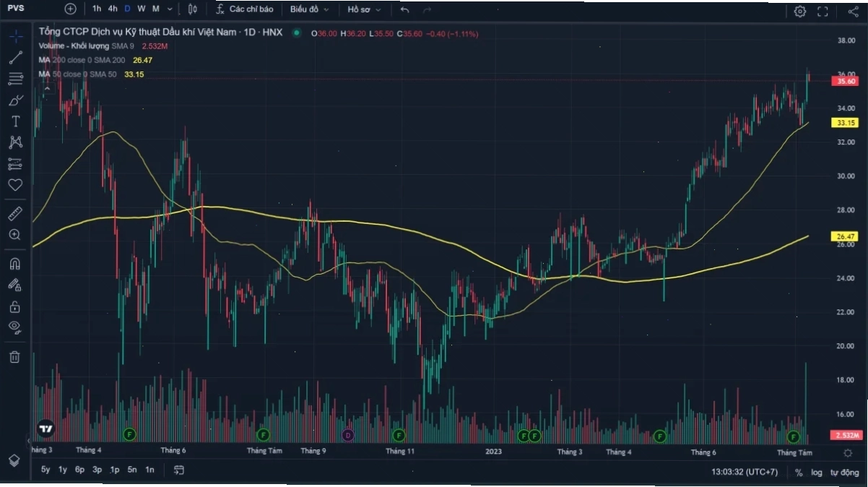Set date range to 6p
Screen dimensions: 868x487
coord(79,470)
